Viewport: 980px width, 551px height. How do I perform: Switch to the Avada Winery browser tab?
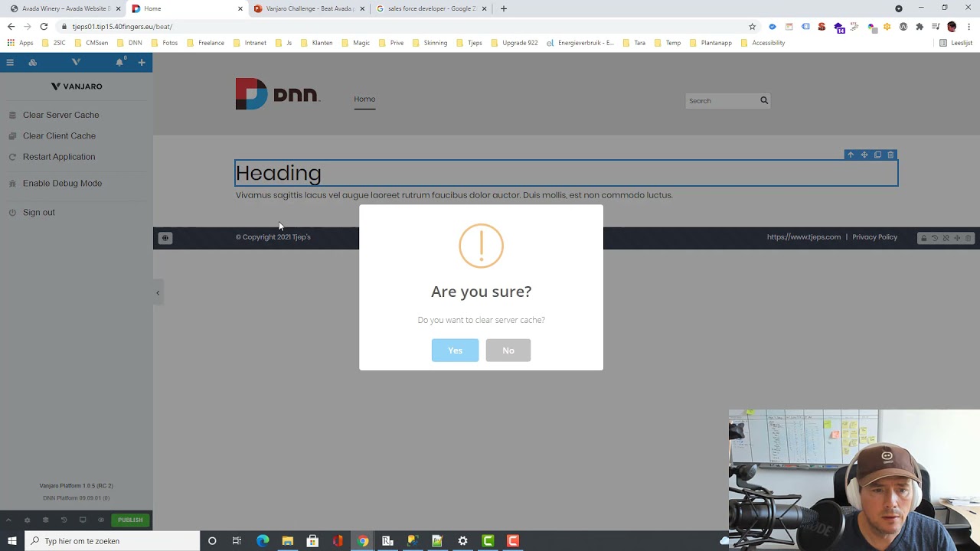pyautogui.click(x=65, y=8)
